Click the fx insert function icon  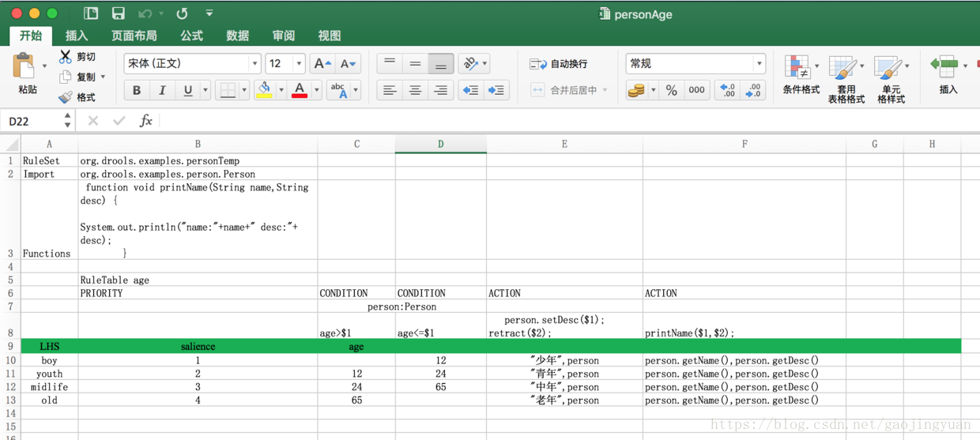coord(145,120)
